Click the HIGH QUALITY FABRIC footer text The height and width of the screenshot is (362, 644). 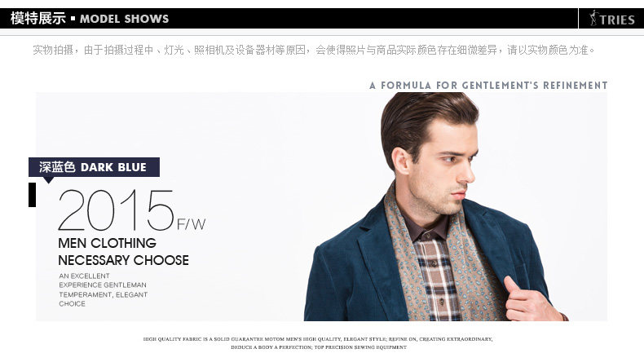318,343
